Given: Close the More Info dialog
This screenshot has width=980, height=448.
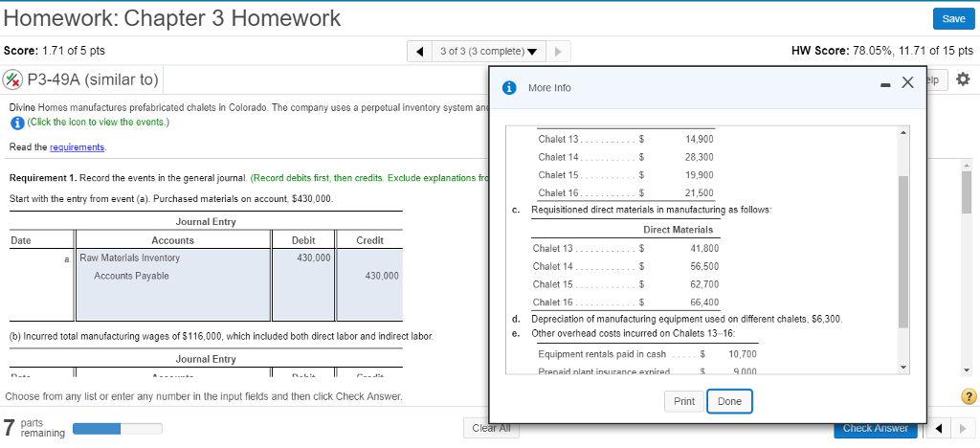Looking at the screenshot, I should pos(907,82).
